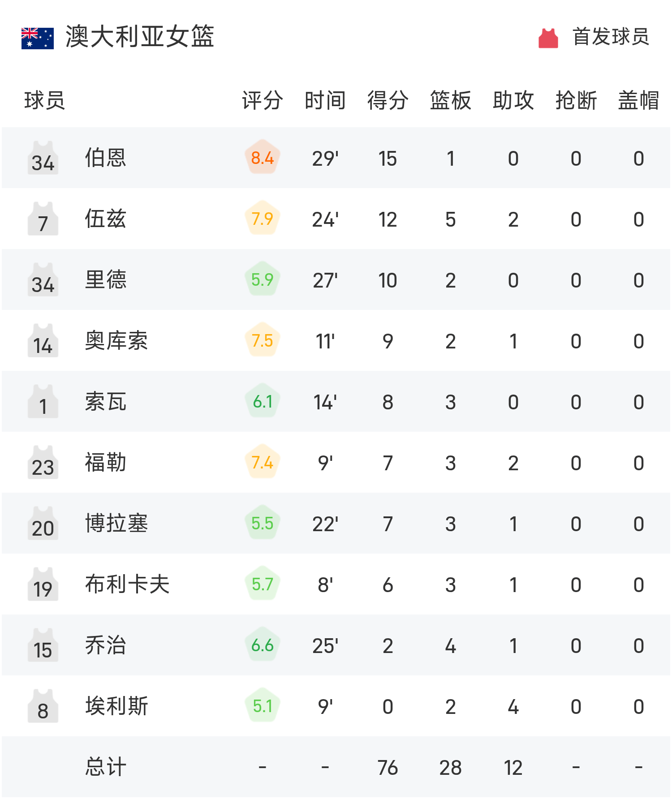Select the 助攻 column header
672x799 pixels.
pyautogui.click(x=513, y=100)
